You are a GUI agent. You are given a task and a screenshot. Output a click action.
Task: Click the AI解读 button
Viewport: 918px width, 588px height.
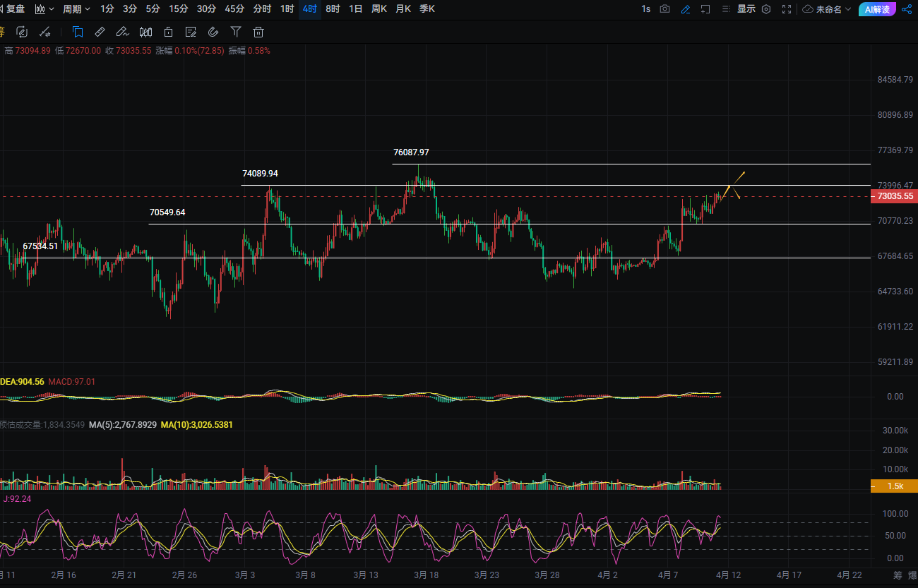click(877, 9)
